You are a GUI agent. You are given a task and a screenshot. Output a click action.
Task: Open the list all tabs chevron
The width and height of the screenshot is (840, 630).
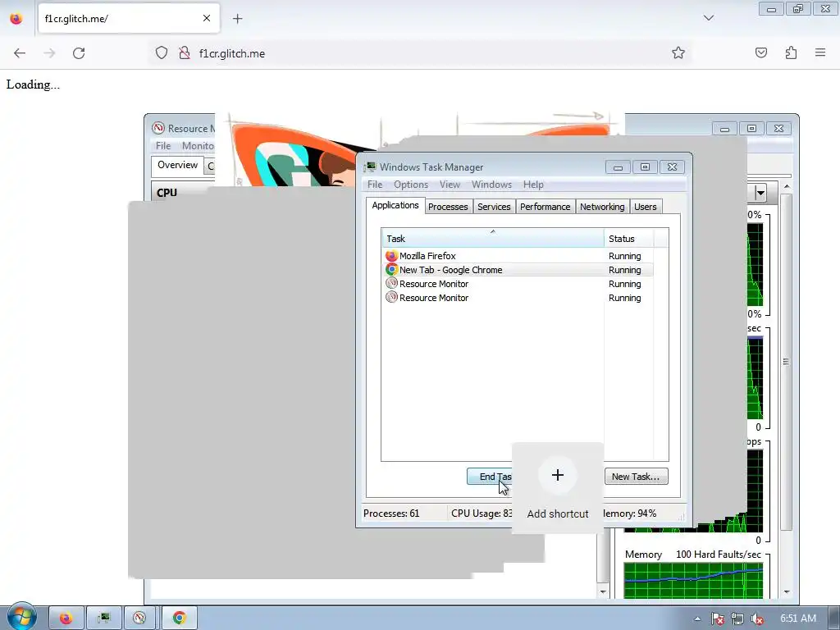[708, 18]
